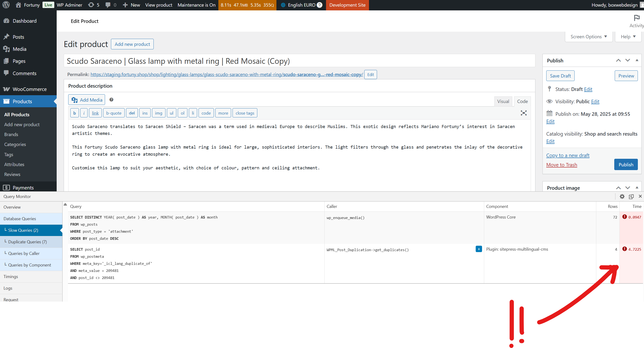Insert b-quote tag from editor toolbar
This screenshot has width=644, height=348.
point(114,113)
